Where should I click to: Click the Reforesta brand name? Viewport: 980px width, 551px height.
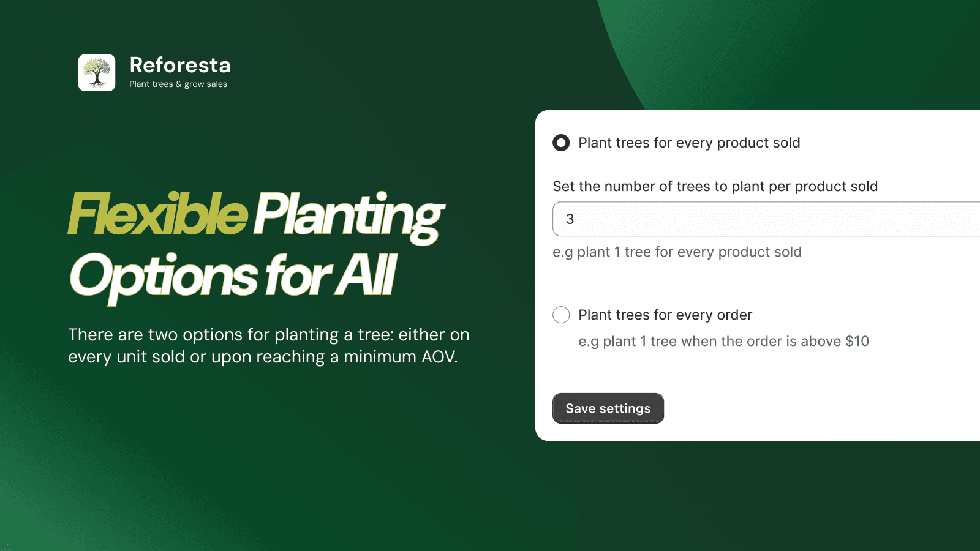tap(180, 65)
